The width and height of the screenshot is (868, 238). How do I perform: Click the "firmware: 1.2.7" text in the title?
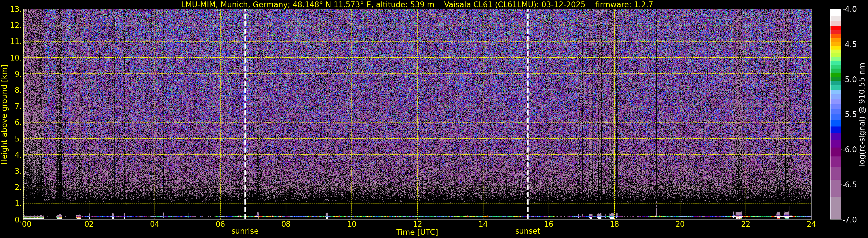(x=624, y=4)
